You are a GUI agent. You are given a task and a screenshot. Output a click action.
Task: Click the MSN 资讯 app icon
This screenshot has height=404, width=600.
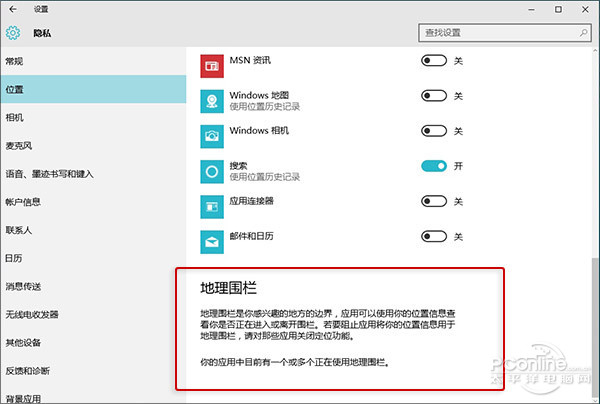(x=212, y=66)
